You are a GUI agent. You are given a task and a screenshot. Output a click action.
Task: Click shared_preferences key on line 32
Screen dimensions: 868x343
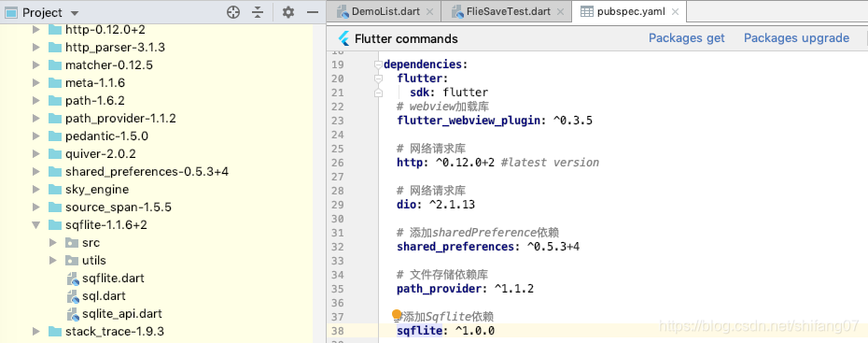click(455, 247)
